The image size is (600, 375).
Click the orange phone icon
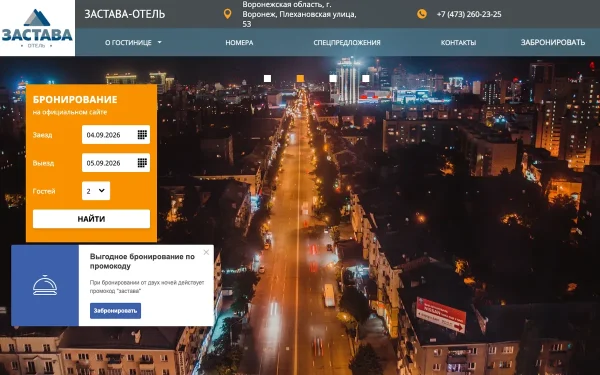pyautogui.click(x=422, y=14)
